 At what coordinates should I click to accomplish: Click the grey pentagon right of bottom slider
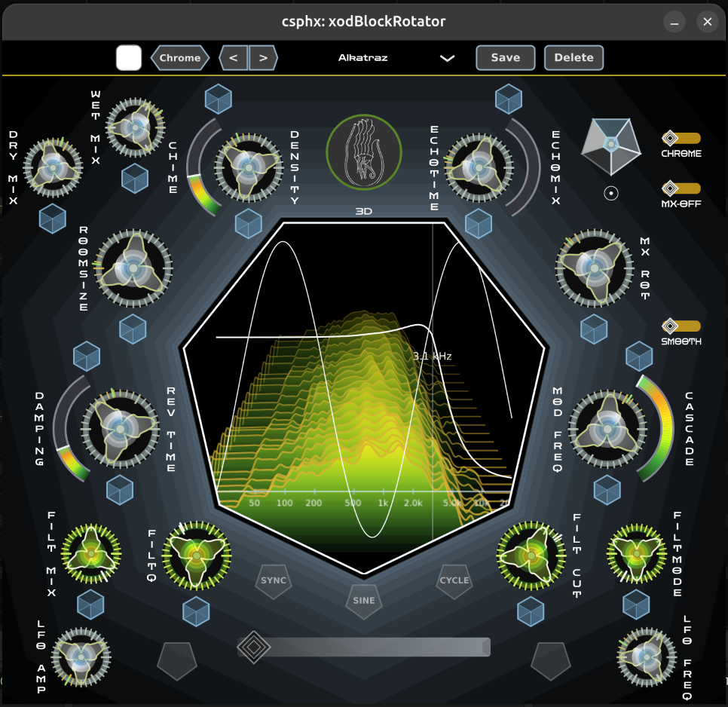[x=551, y=660]
